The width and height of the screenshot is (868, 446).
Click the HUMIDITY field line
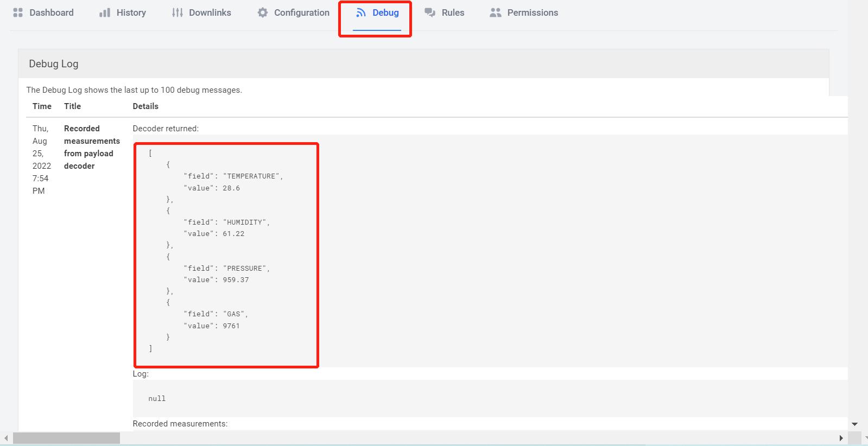coord(227,222)
